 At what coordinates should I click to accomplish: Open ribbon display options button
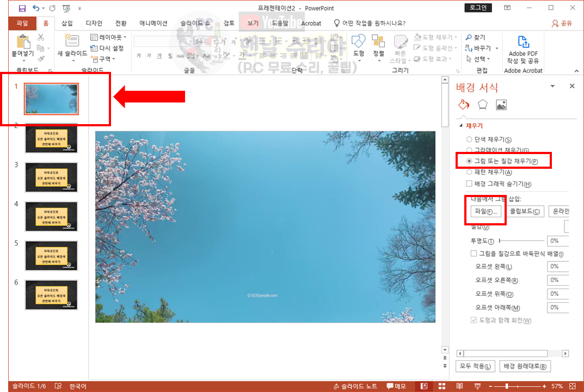507,8
